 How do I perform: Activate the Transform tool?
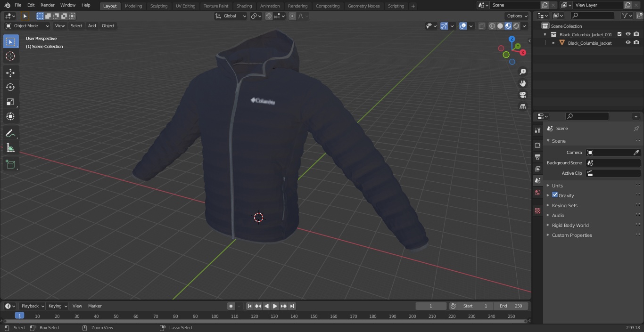[x=10, y=116]
